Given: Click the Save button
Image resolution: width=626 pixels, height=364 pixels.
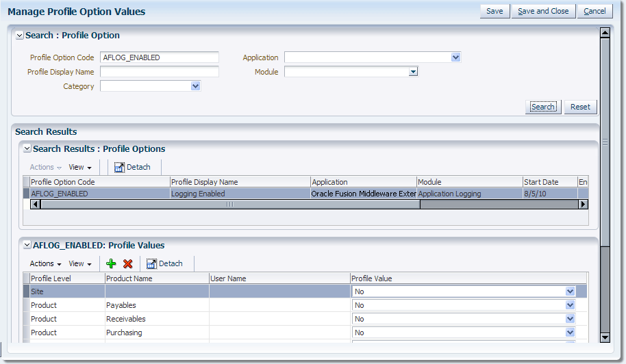Looking at the screenshot, I should point(494,11).
